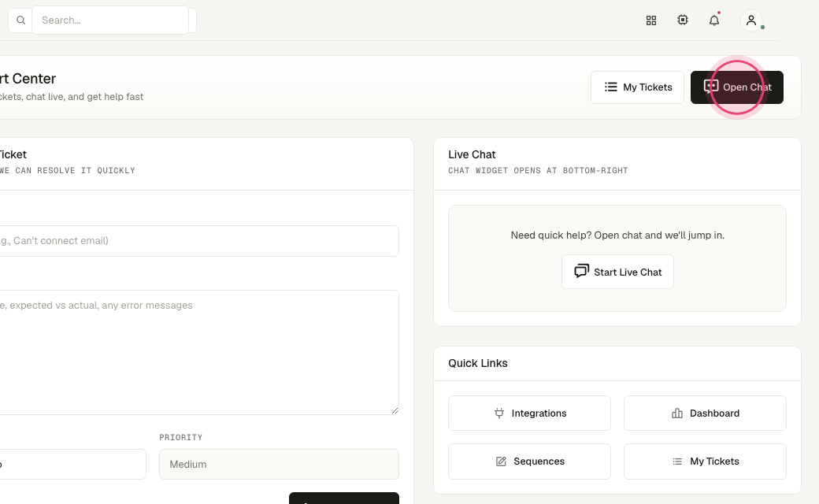Open the Priority dropdown showing Medium

click(x=279, y=465)
